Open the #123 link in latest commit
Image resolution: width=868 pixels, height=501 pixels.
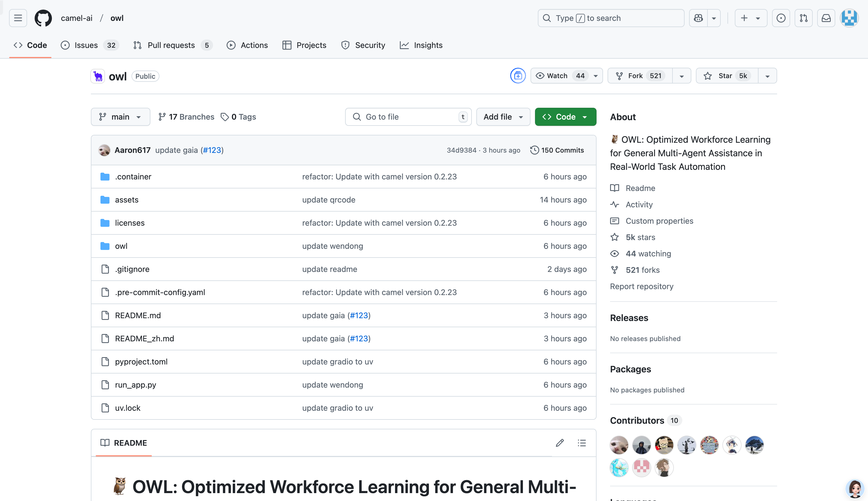click(212, 150)
